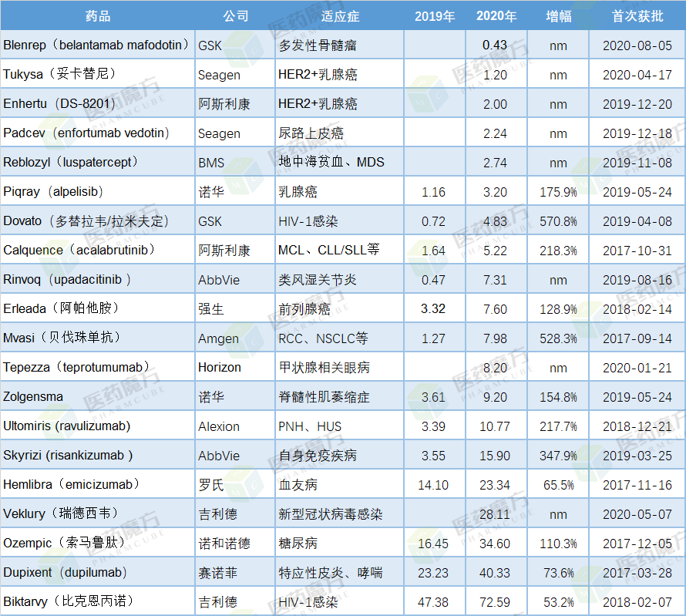This screenshot has width=686, height=616.
Task: Click the 诺和诺德 company cell
Action: (x=235, y=543)
